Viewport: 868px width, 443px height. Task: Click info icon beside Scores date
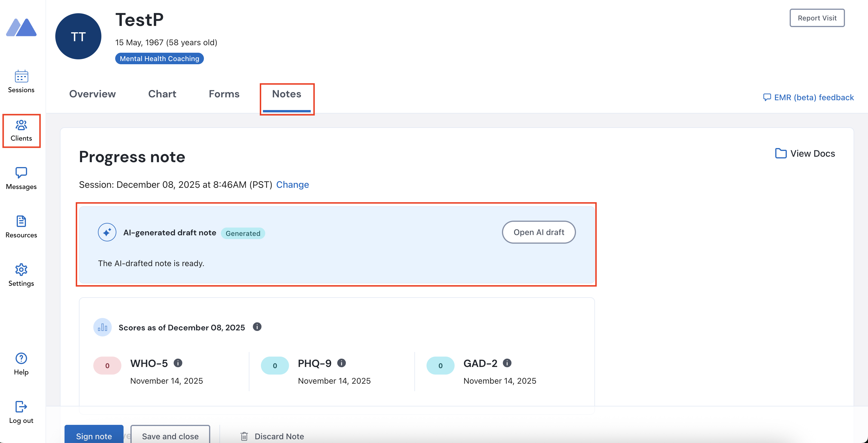[257, 327]
